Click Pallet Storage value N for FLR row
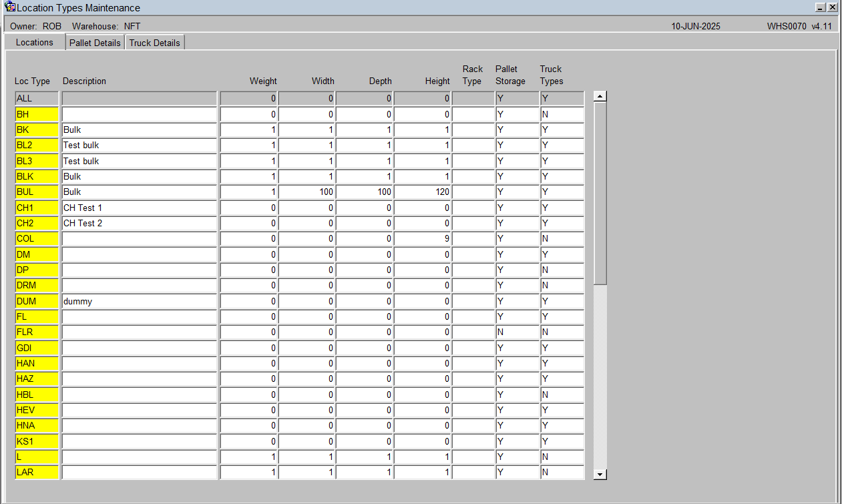 coord(517,332)
